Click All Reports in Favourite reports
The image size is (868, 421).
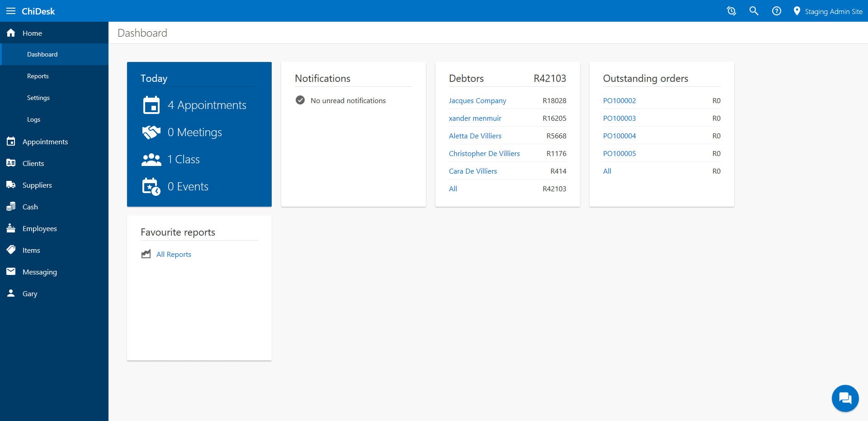tap(174, 254)
